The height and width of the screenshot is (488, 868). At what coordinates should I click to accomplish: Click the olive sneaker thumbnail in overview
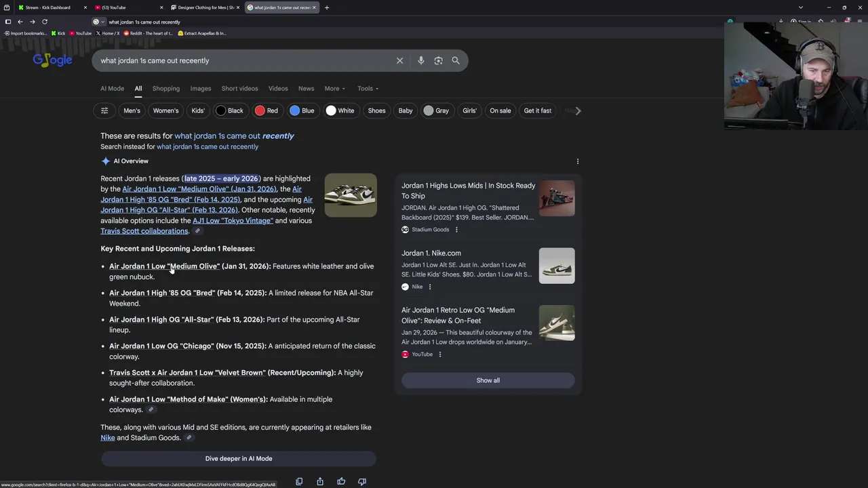coord(351,195)
